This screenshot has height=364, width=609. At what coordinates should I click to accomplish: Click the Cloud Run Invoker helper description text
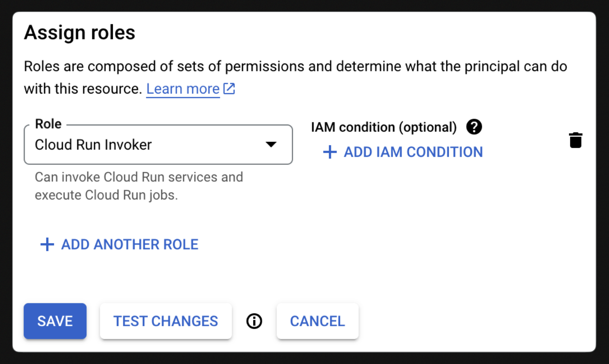pyautogui.click(x=139, y=186)
